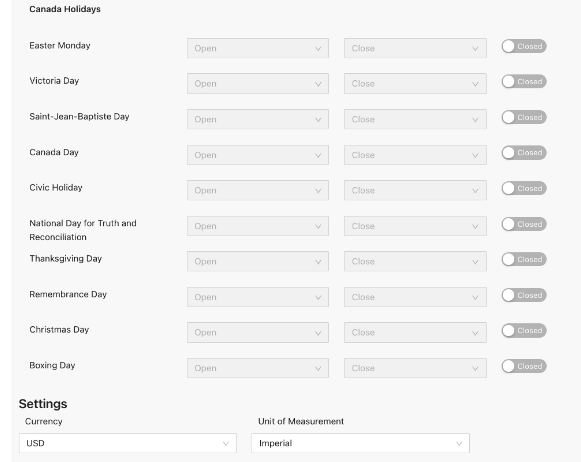Image resolution: width=581 pixels, height=462 pixels.
Task: Toggle Victoria Day closed switch
Action: click(x=524, y=82)
